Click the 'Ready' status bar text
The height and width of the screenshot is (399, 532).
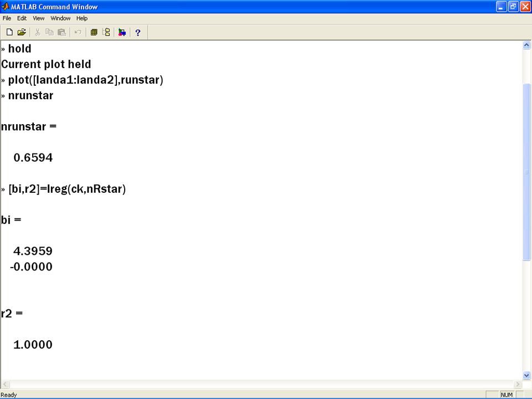pyautogui.click(x=8, y=395)
